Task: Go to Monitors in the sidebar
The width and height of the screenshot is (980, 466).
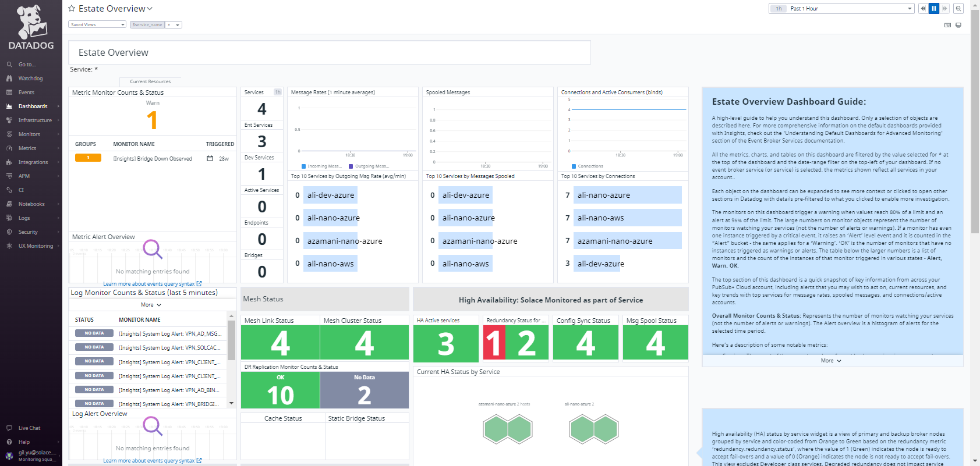Action: point(29,134)
